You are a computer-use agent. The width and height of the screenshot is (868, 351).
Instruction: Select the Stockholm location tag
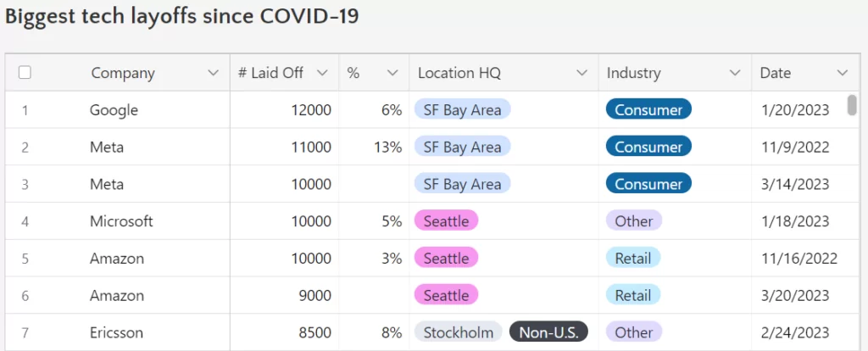point(459,332)
